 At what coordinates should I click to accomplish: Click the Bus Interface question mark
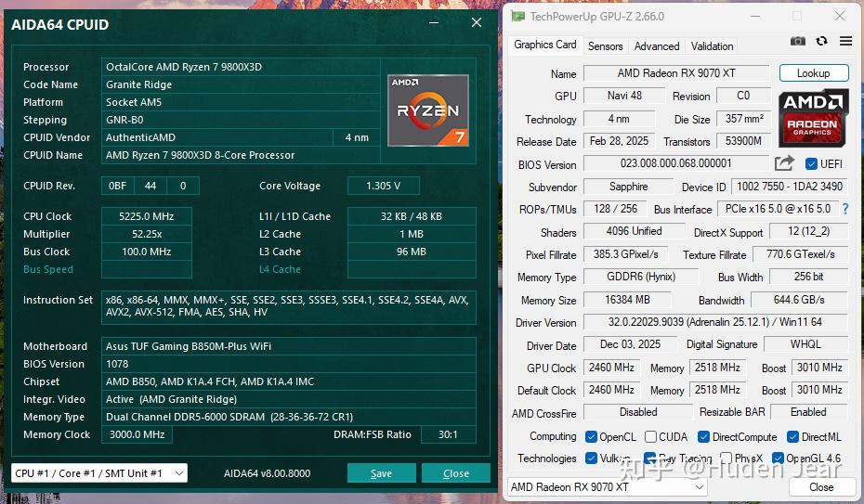coord(845,209)
